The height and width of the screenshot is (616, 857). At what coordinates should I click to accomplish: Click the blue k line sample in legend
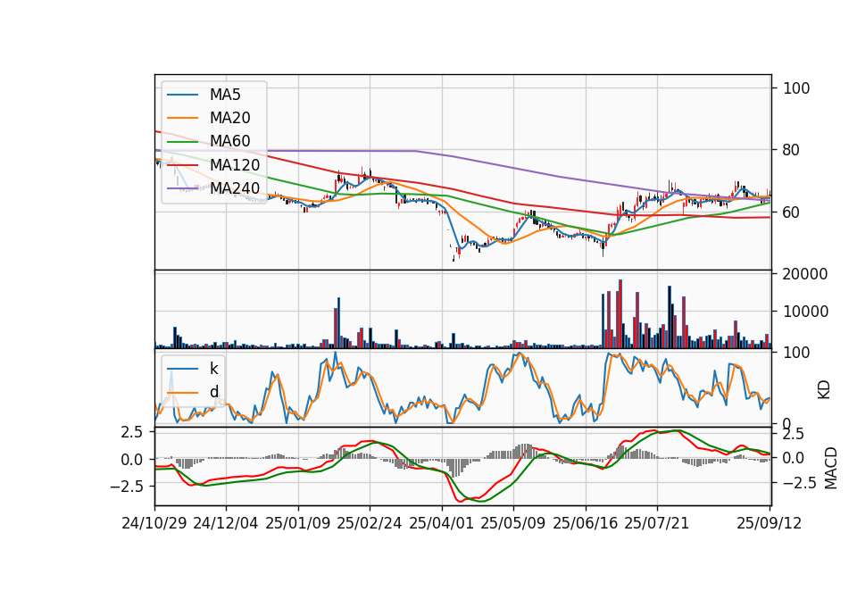[183, 369]
